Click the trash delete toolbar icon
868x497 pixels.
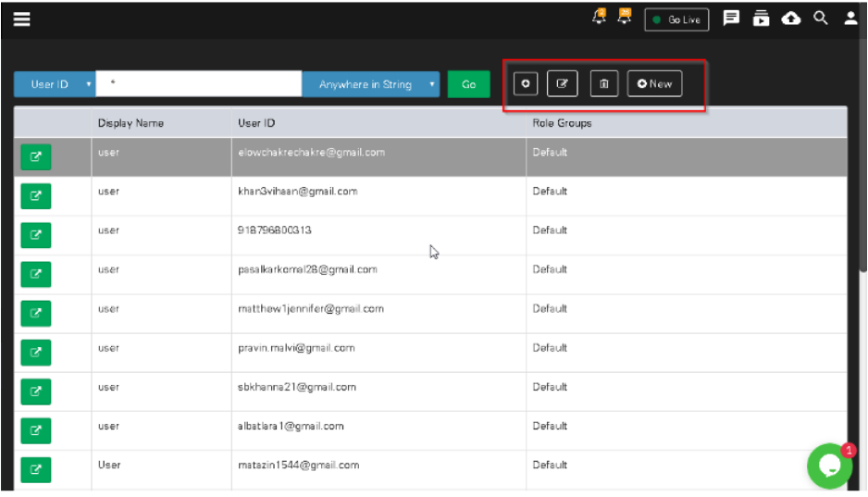[x=604, y=84]
